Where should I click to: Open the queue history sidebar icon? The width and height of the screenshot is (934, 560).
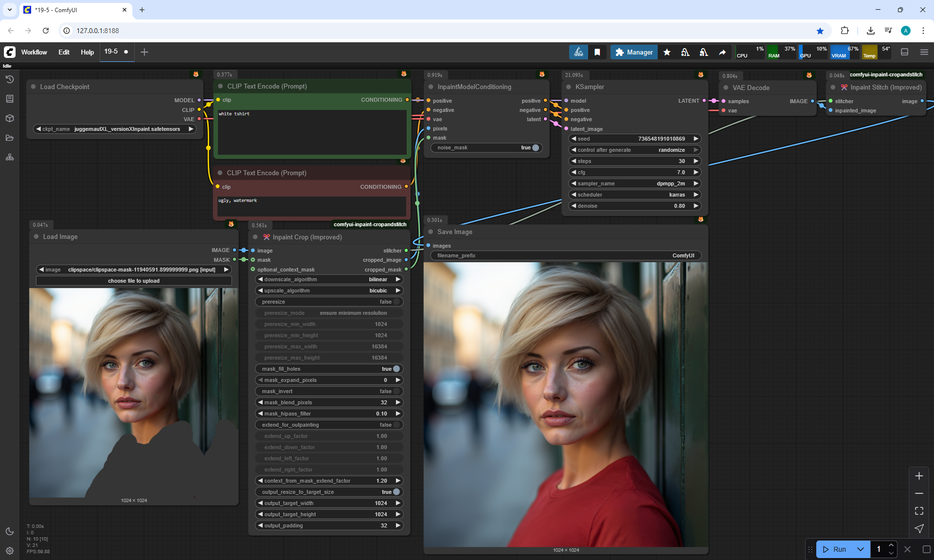(10, 79)
